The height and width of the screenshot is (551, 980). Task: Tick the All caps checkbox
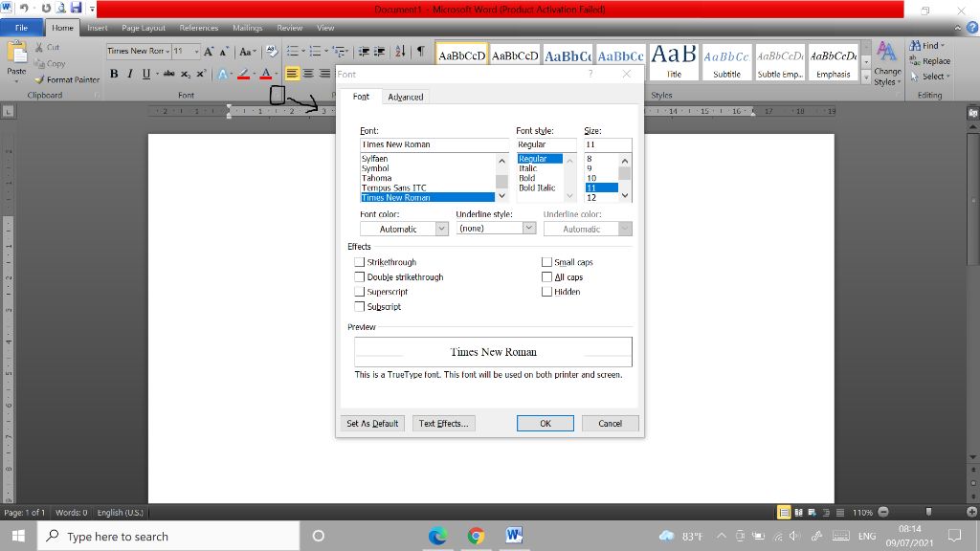(546, 276)
